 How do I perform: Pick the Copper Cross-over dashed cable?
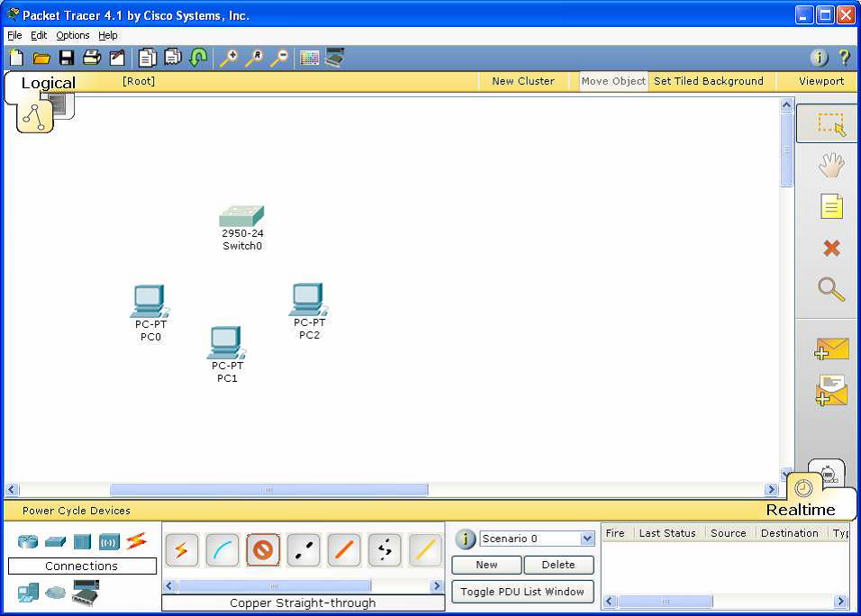click(x=385, y=550)
